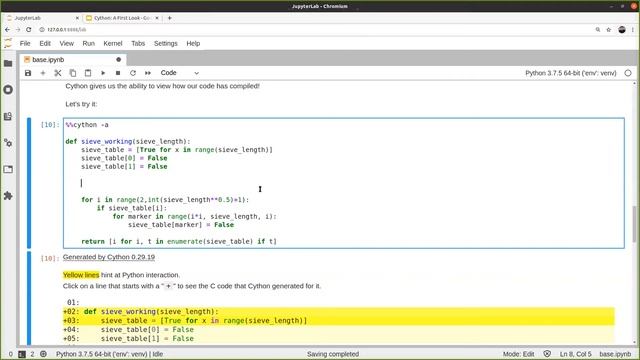Copy the selected cell using copy icon
Viewport: 640px width, 360px height.
click(x=73, y=73)
